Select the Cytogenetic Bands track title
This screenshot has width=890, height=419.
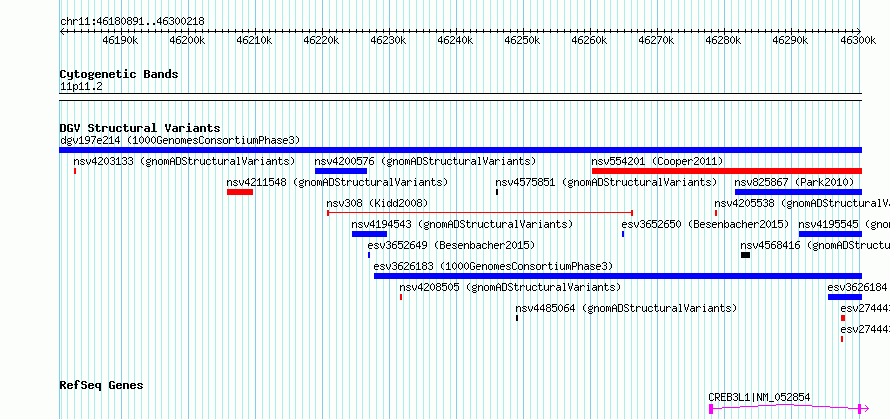119,74
